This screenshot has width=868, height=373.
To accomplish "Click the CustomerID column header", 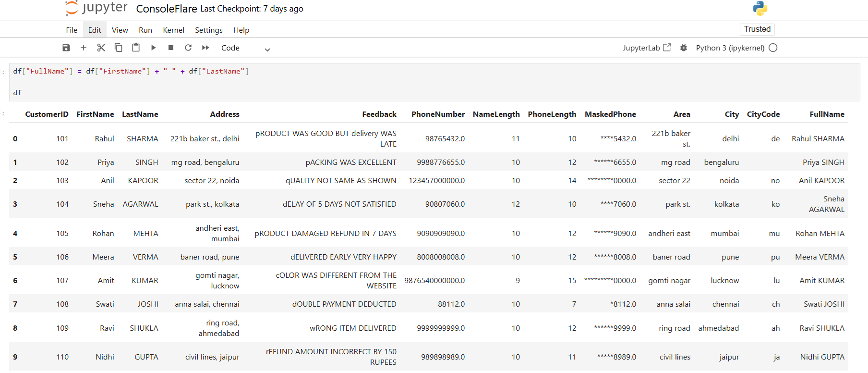I will (47, 114).
